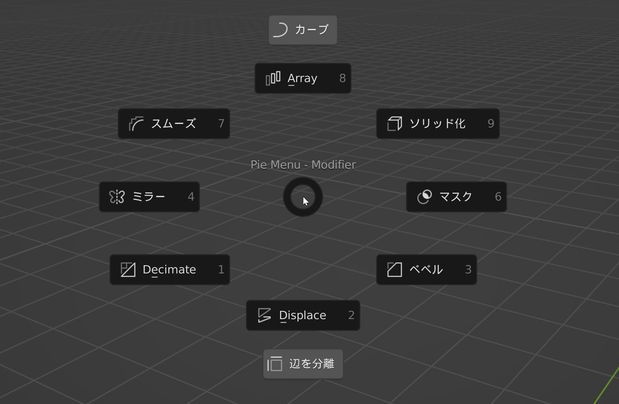Pick ベベル (Bevel) pie menu entry
The image size is (619, 404).
click(x=426, y=269)
